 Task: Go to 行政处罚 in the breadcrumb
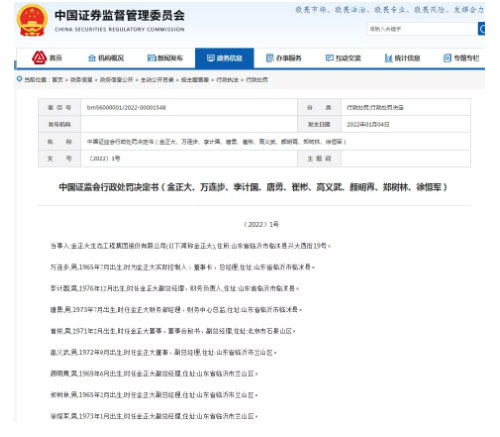coord(257,80)
